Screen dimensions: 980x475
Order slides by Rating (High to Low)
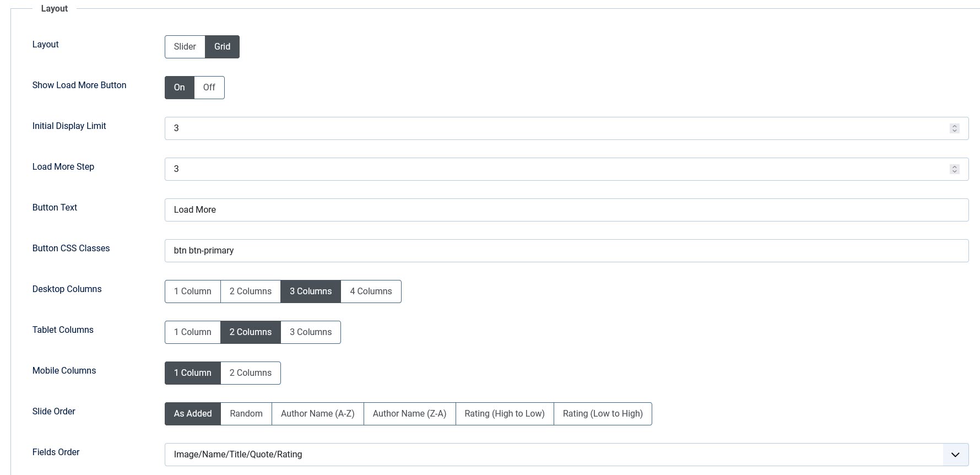(x=504, y=414)
